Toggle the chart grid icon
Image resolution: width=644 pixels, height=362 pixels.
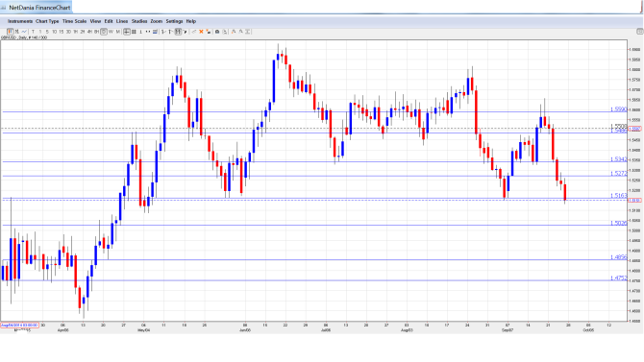[x=134, y=32]
